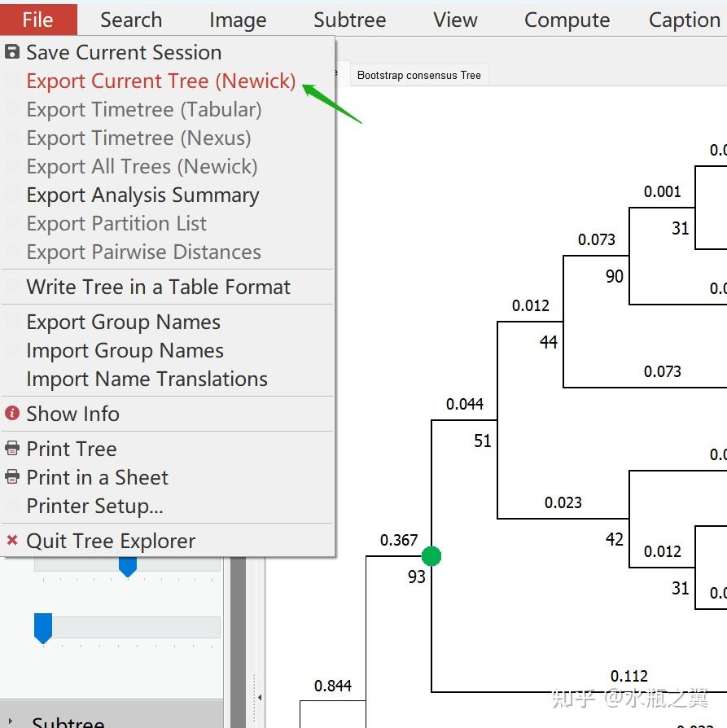727x728 pixels.
Task: Click the printer icon beside Print Tree
Action: (12, 449)
